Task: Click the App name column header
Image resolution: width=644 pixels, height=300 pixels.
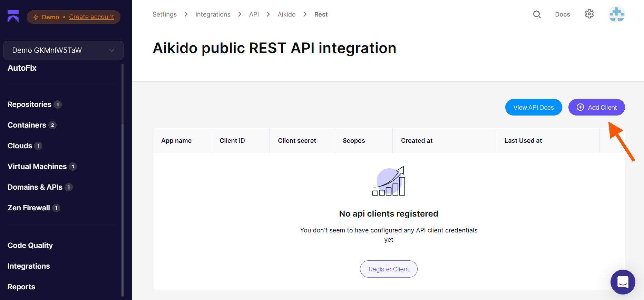Action: point(176,141)
